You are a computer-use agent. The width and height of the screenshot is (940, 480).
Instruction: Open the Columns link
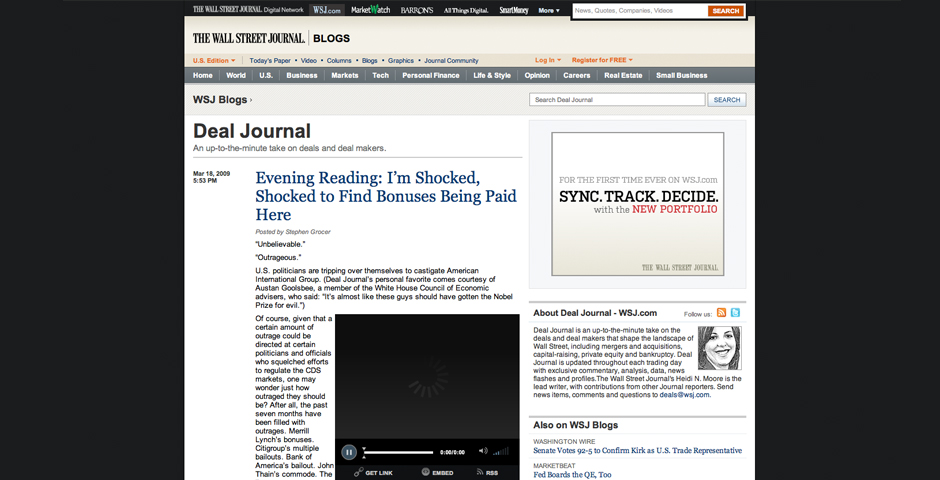(x=339, y=61)
